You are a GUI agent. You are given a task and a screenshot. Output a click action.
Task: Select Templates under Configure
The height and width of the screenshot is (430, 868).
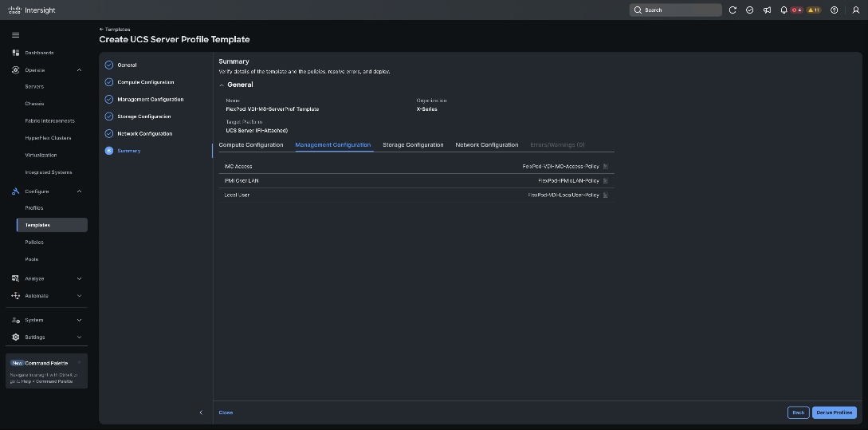pyautogui.click(x=52, y=225)
